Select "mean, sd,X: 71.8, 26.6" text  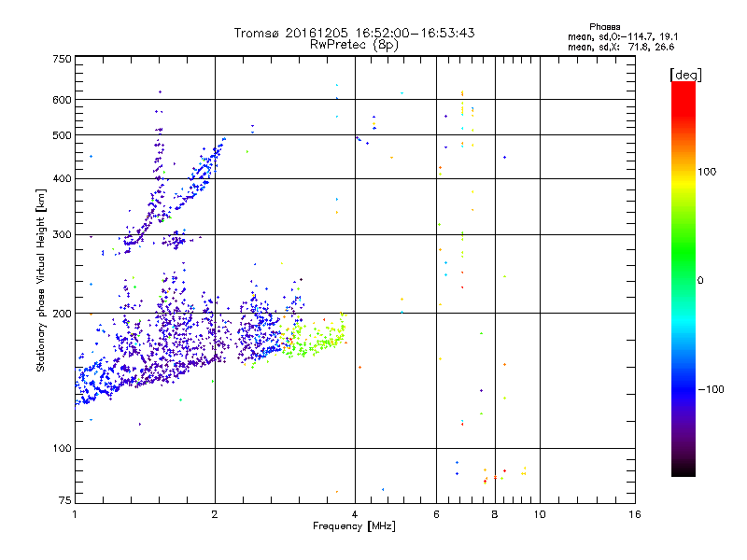(621, 47)
